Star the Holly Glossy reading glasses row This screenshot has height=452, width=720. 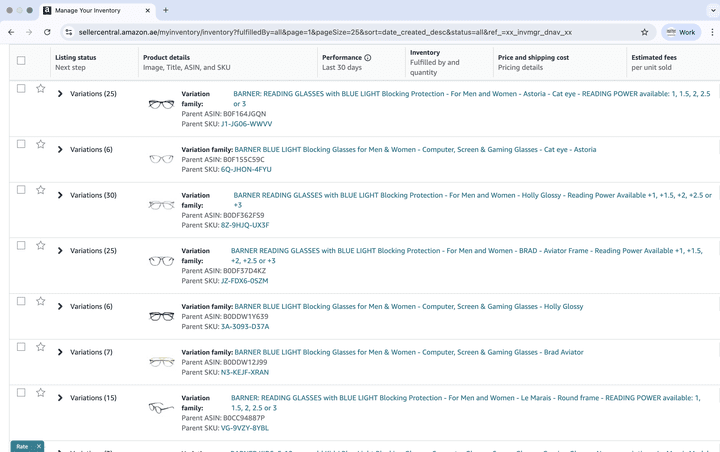click(x=41, y=190)
